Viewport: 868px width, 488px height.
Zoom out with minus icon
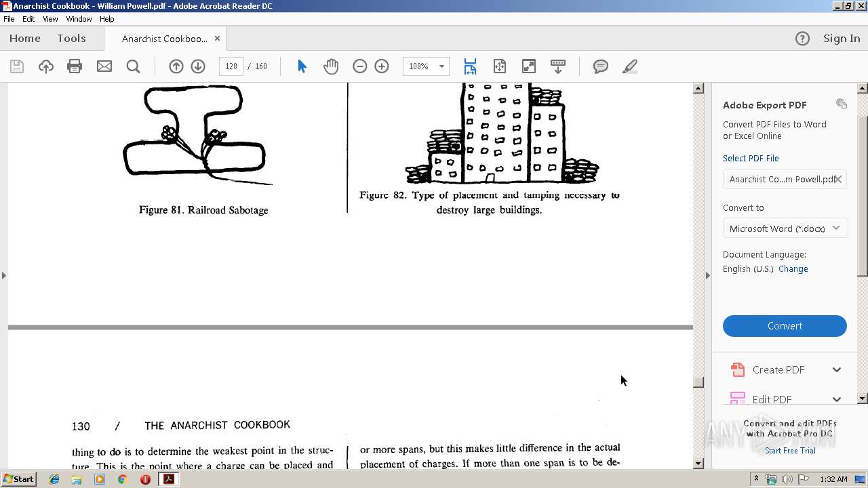point(360,66)
